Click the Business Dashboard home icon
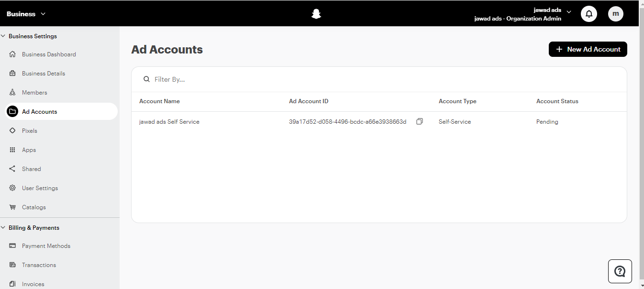Image resolution: width=644 pixels, height=289 pixels. tap(13, 54)
